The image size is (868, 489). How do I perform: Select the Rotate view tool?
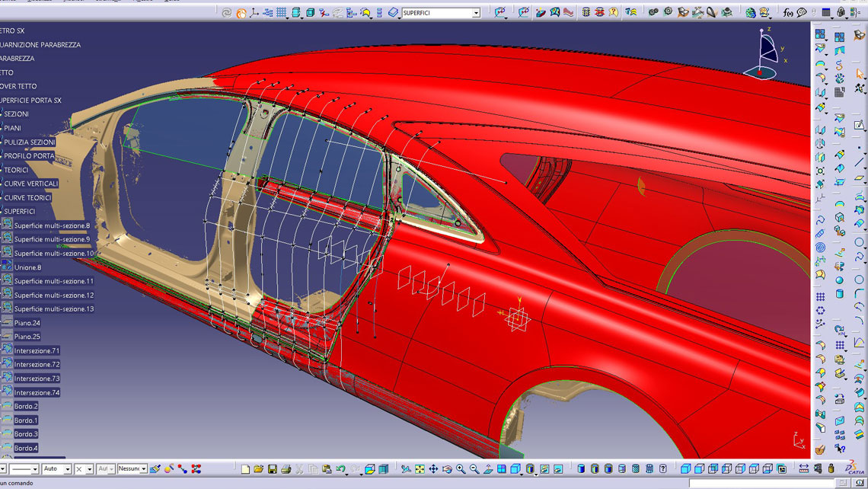[447, 469]
